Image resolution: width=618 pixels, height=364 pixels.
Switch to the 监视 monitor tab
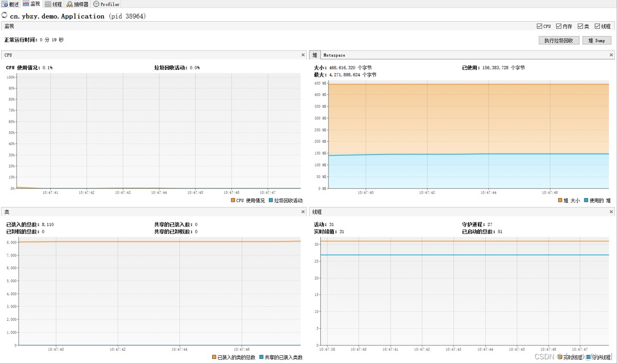tap(31, 4)
